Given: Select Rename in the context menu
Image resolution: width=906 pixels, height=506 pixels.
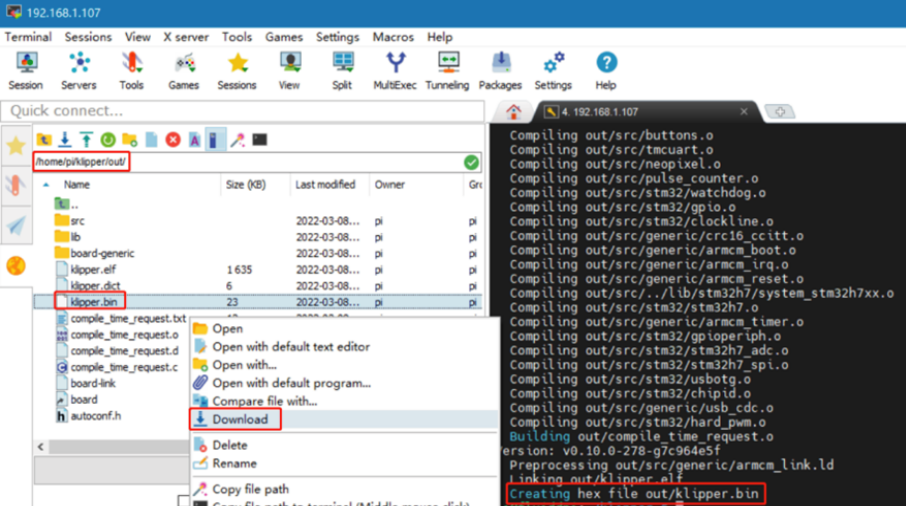Looking at the screenshot, I should tap(234, 463).
